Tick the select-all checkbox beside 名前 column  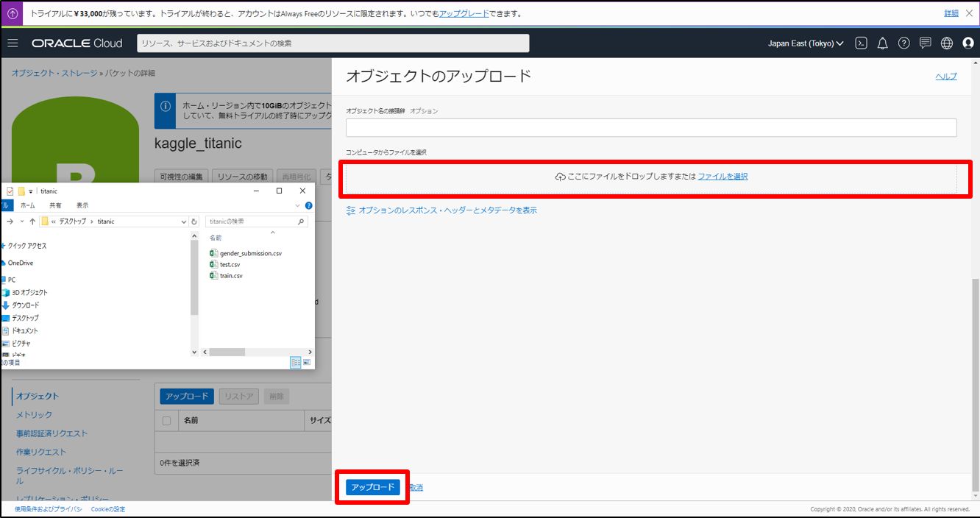click(166, 421)
